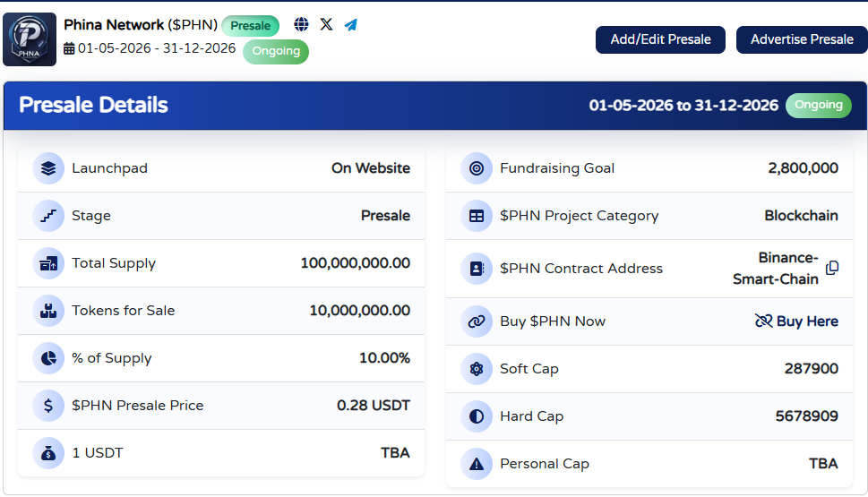Screen dimensions: 868x497
Task: Click the Contract Address book icon
Action: (476, 269)
